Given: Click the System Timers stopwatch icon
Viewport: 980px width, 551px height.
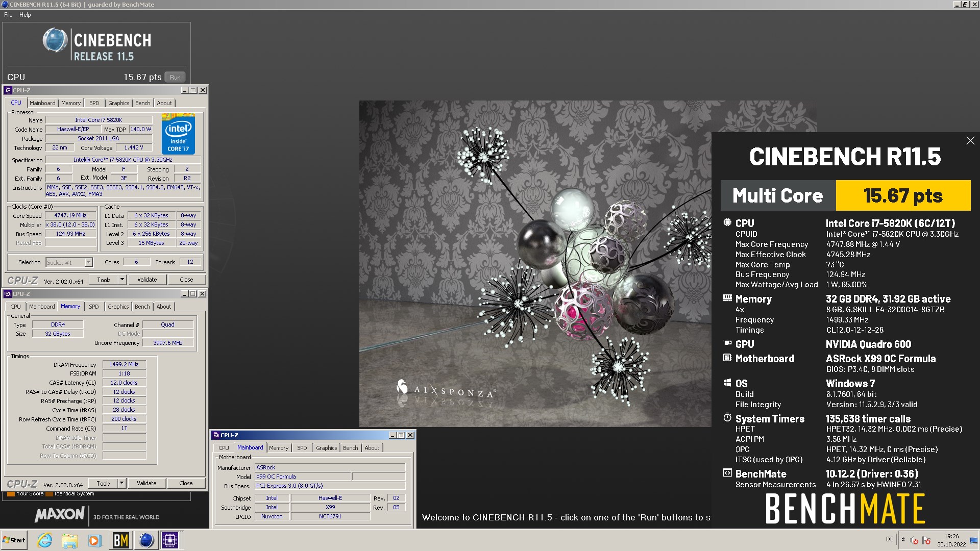Looking at the screenshot, I should pyautogui.click(x=727, y=417).
